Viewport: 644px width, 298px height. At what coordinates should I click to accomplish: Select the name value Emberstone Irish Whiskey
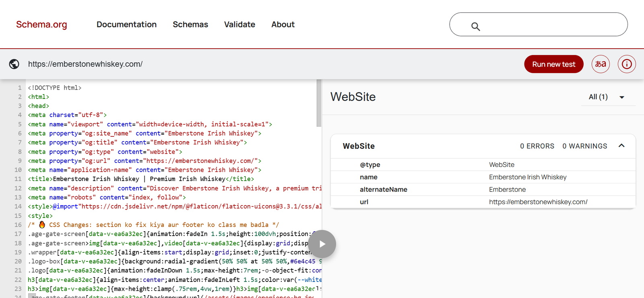point(528,177)
